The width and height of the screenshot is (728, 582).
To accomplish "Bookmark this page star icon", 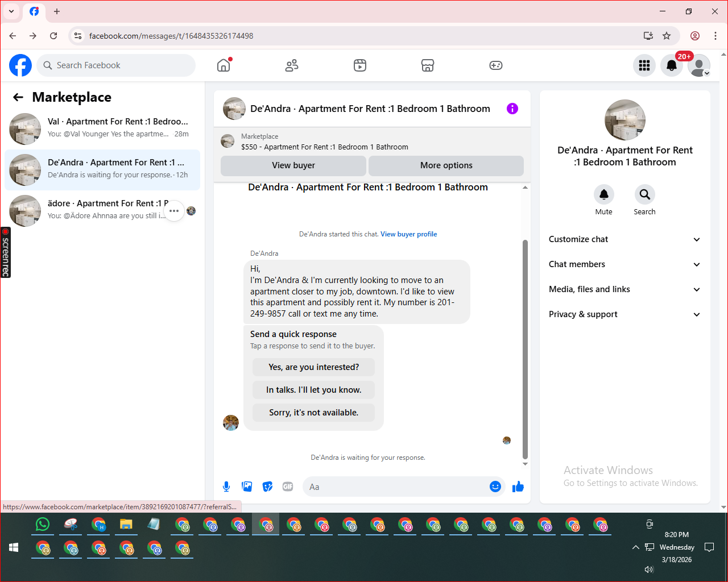I will [x=667, y=36].
